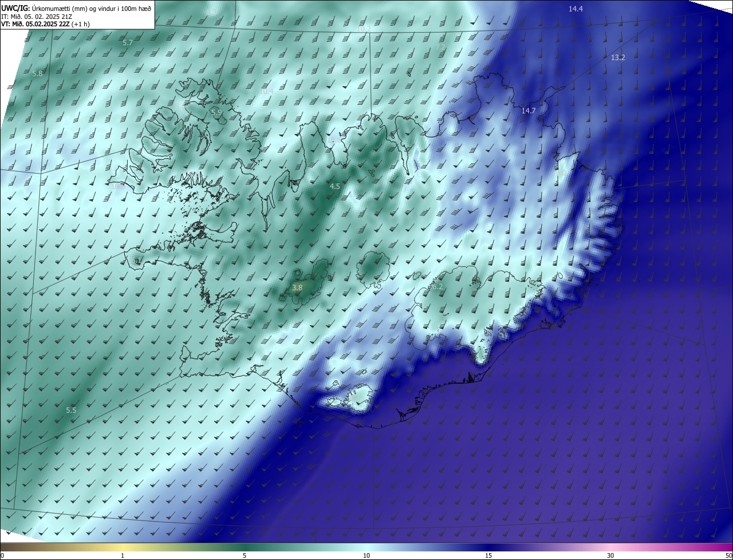Viewport: 733px width, 560px height.
Task: Click the 5.7 value label on the map
Action: pos(128,42)
